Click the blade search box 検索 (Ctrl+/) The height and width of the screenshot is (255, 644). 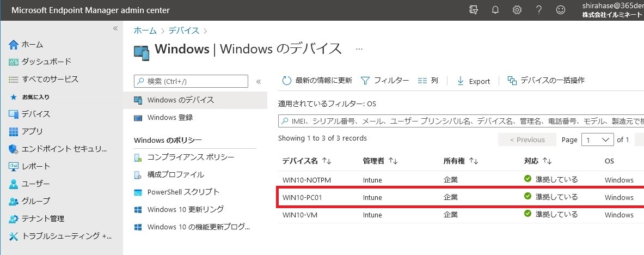[x=191, y=81]
